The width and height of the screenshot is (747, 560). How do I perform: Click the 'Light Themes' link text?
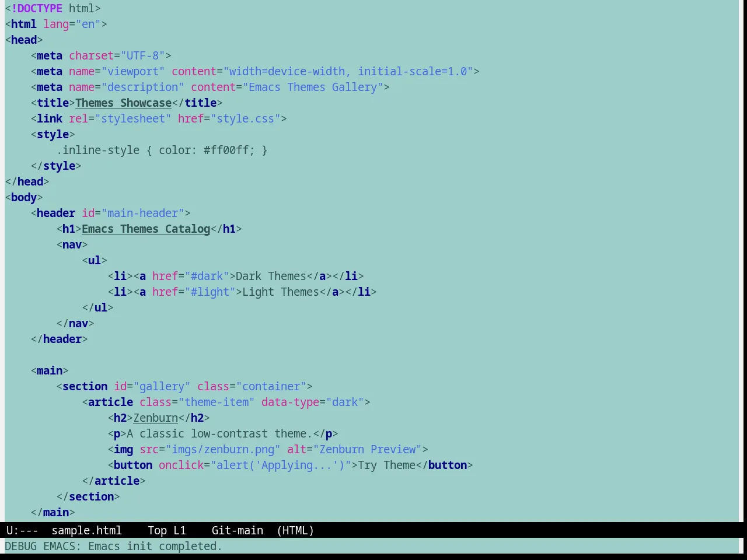click(281, 292)
